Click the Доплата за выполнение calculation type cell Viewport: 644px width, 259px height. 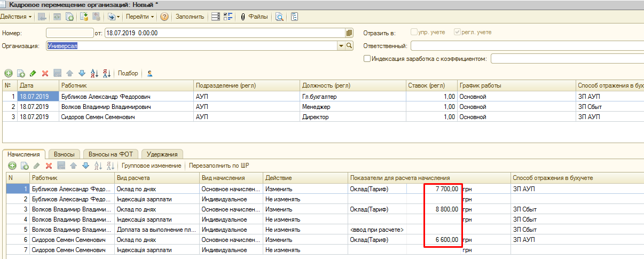point(158,229)
